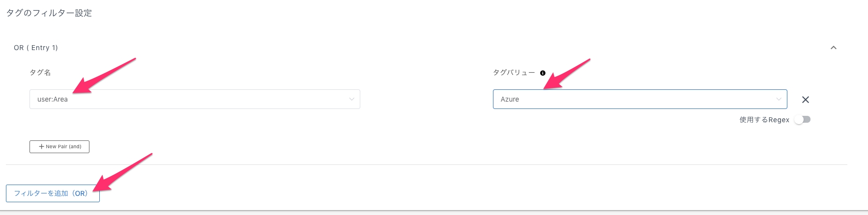The width and height of the screenshot is (868, 215).
Task: Click the 使用するRegex label text
Action: tap(764, 120)
